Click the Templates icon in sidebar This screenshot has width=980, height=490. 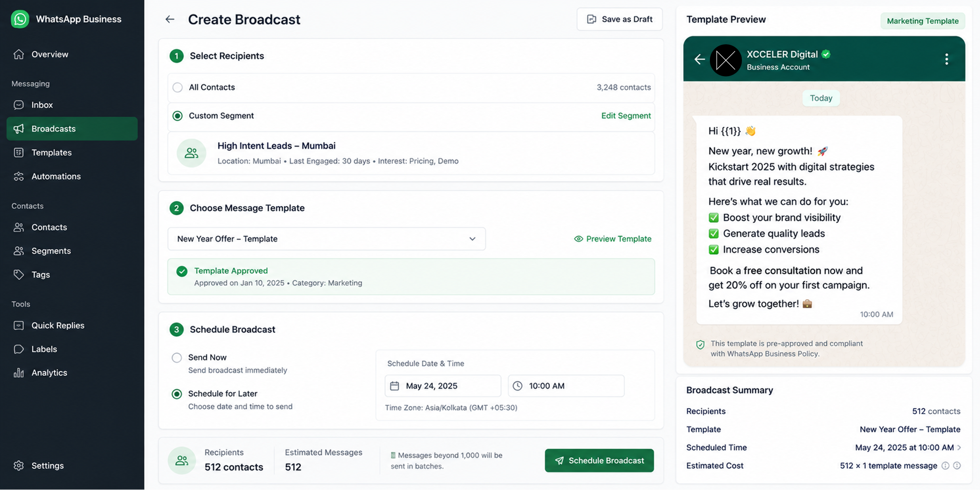[x=19, y=153]
